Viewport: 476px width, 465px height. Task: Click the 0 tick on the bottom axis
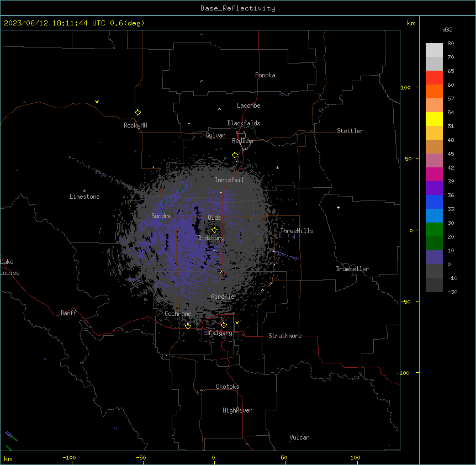point(213,457)
